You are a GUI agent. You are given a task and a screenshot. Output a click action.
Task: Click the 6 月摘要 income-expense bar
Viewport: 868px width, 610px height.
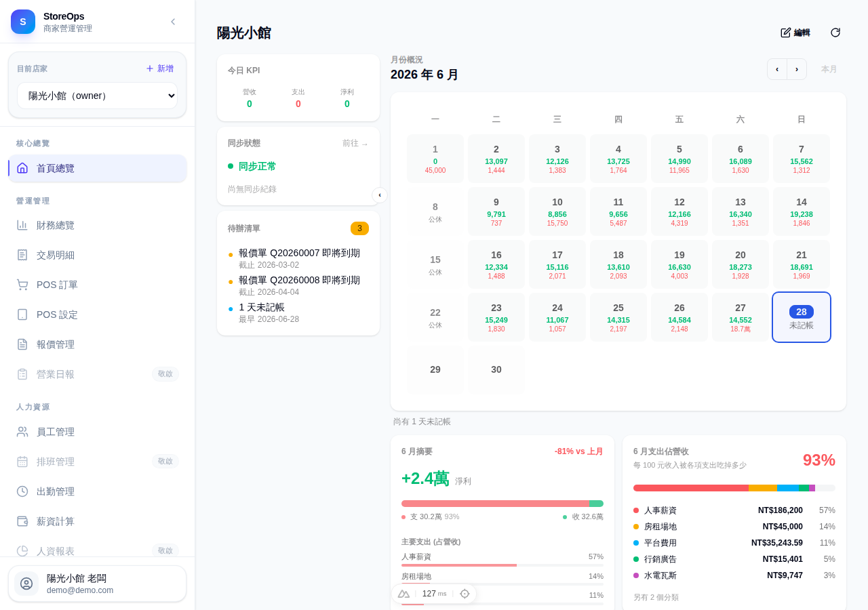pos(502,504)
